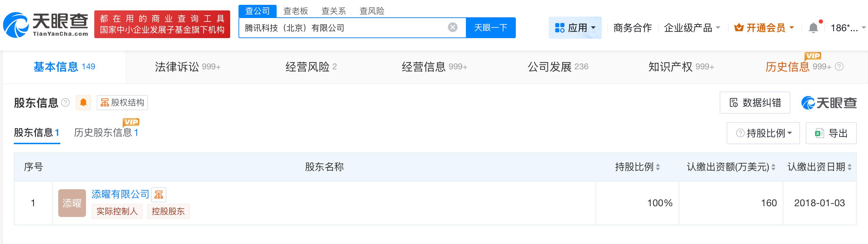Open the 股权结构 equity structure view
Viewport: 868px width, 244px height.
coord(122,103)
